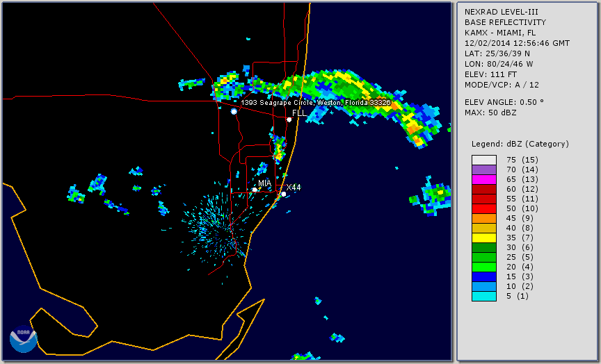Click the 1393 Seagrape Circle address label

(x=316, y=103)
